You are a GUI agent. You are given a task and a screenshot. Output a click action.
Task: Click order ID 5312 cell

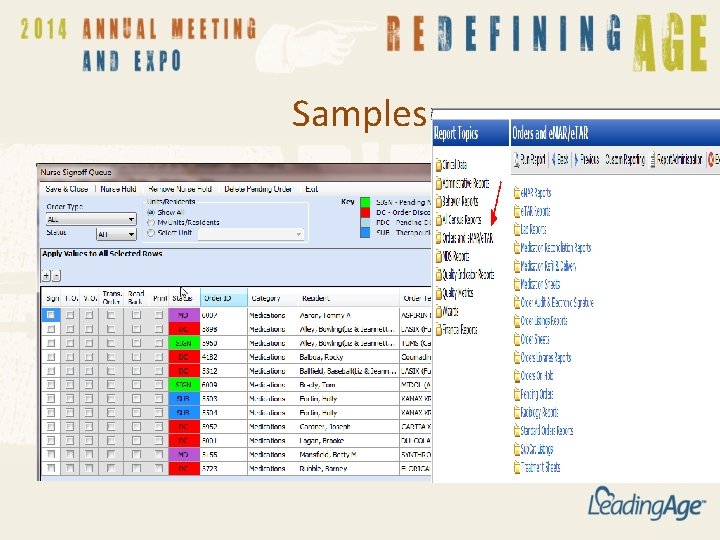pos(224,371)
